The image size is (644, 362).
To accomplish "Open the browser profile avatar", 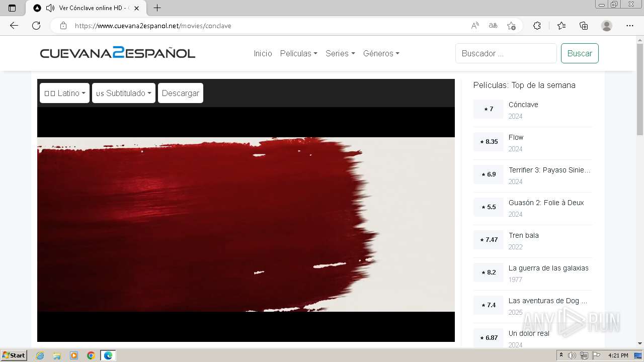I will [607, 26].
